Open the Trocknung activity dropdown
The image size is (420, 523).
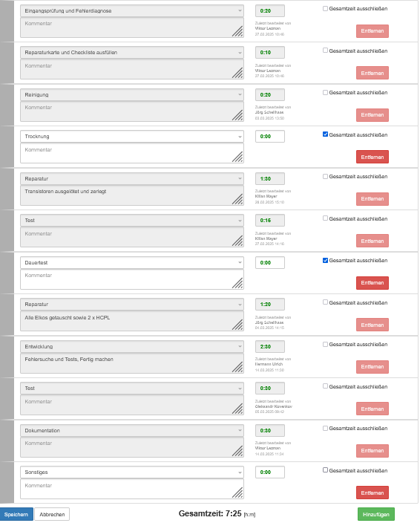coord(132,137)
